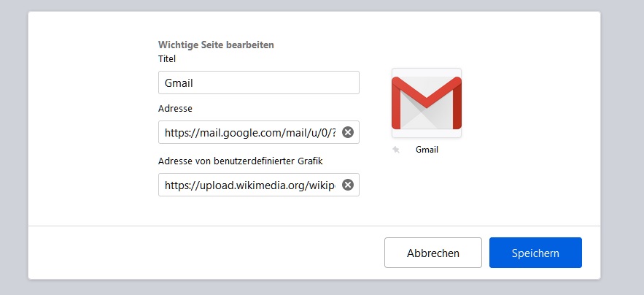The width and height of the screenshot is (644, 295).
Task: Click the heading 'Wichtige Seite bearbeiten'
Action: 216,45
